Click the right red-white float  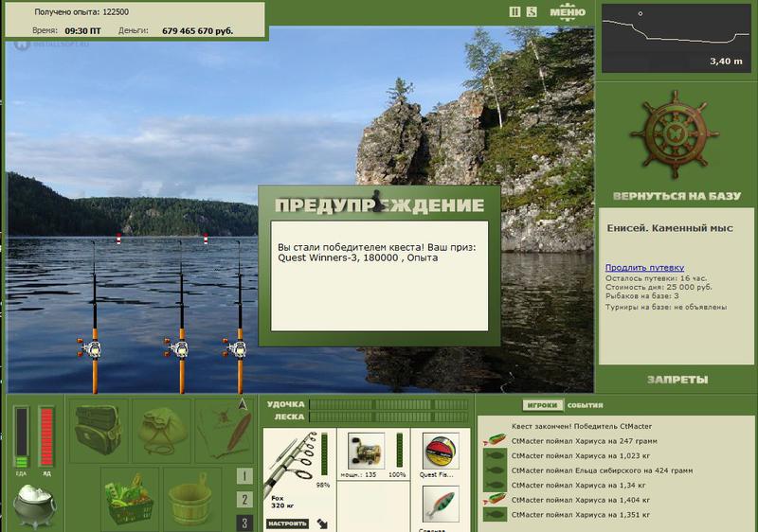(x=206, y=239)
